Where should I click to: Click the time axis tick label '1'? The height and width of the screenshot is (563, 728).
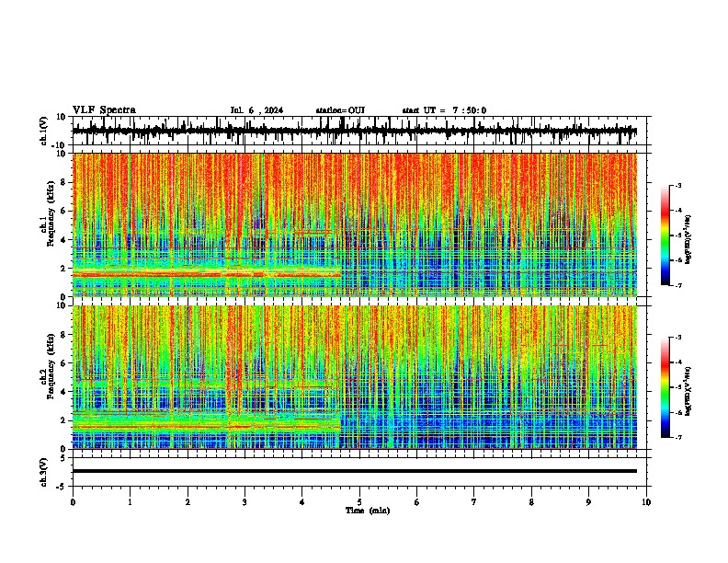pyautogui.click(x=130, y=502)
